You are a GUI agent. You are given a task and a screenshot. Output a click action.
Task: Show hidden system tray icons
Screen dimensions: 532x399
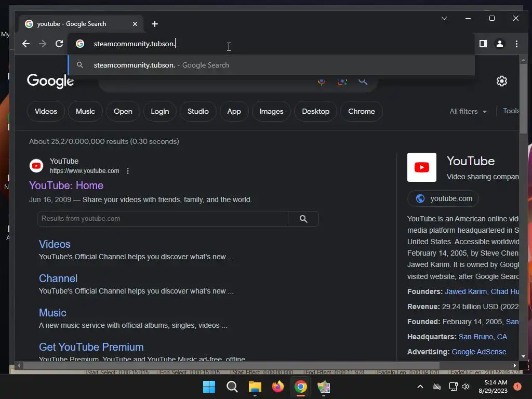(x=420, y=387)
